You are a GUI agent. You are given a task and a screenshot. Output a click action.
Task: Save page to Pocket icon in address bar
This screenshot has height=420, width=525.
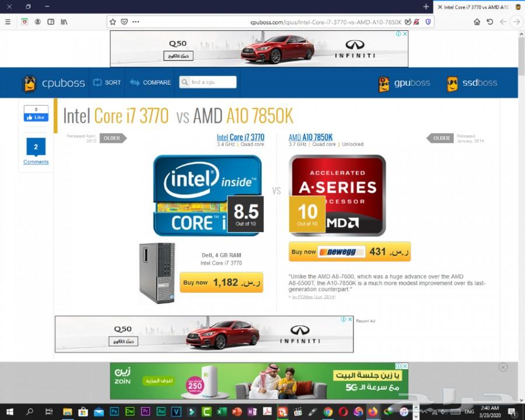point(124,22)
